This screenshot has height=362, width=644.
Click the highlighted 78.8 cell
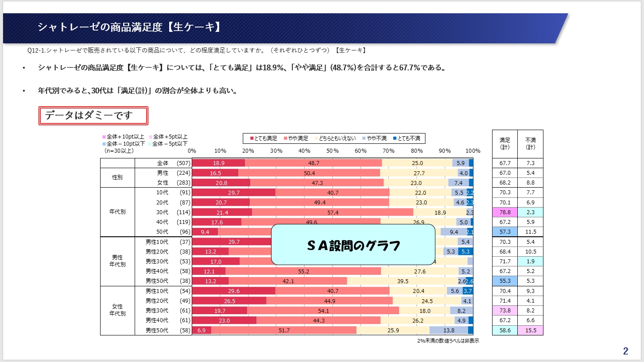[x=505, y=212]
